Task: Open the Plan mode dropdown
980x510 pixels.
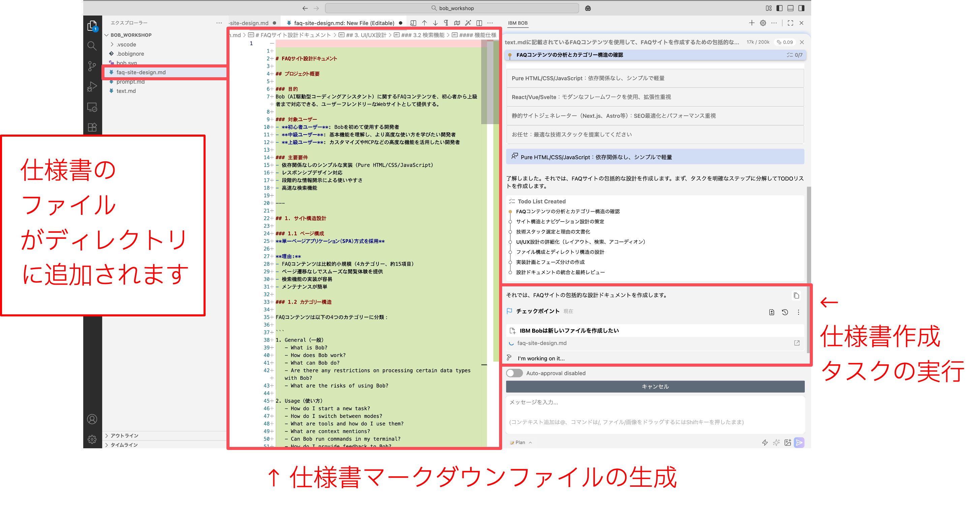Action: [x=520, y=442]
